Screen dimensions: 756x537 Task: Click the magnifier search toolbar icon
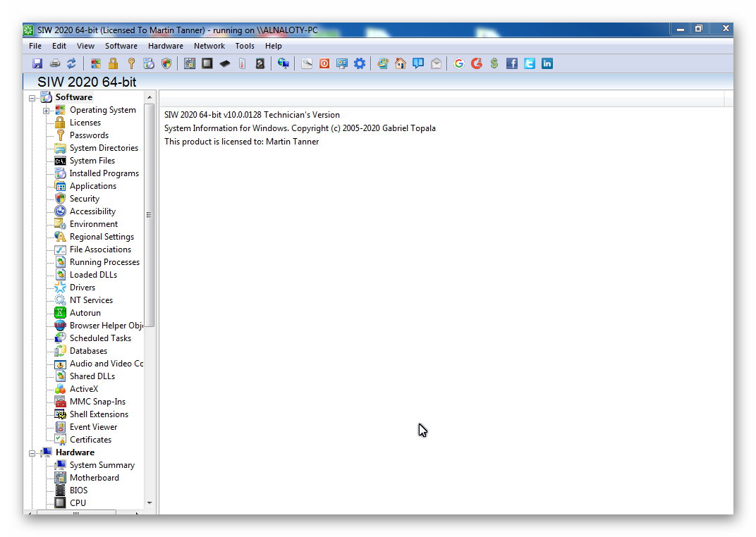coord(307,63)
